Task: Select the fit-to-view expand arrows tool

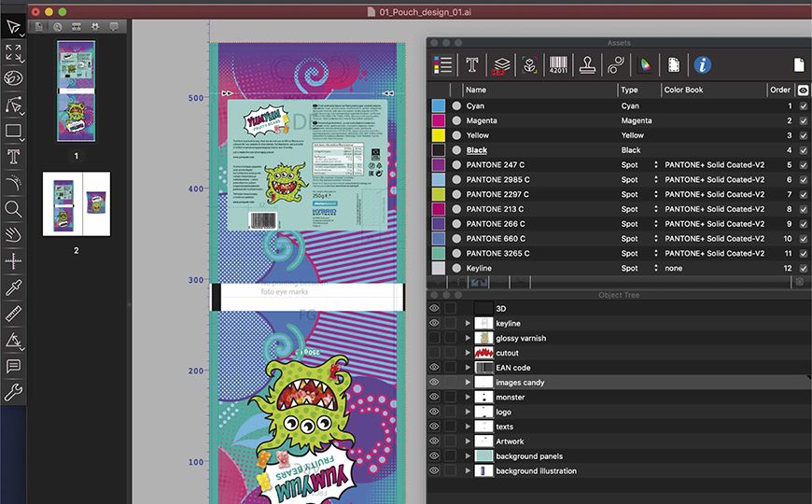Action: (13, 53)
